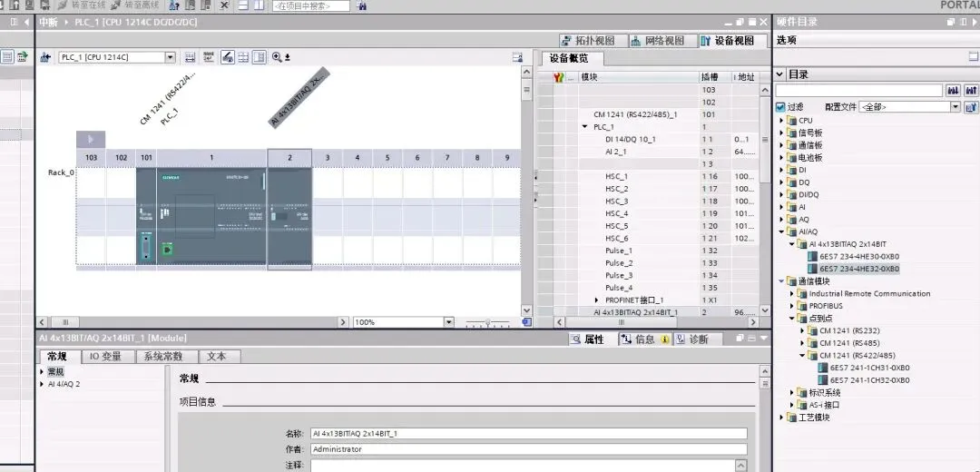Expand PROFINET 接口_1 row in overview

tap(595, 300)
